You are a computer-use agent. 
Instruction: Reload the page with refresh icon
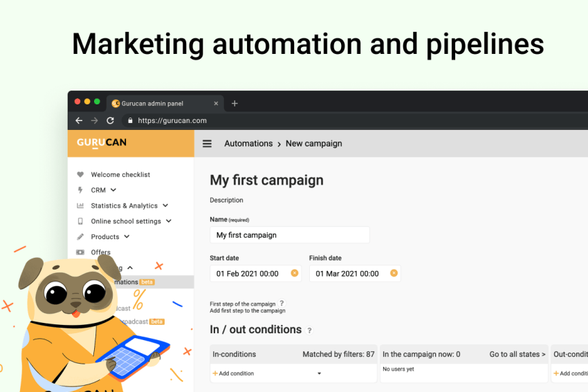coord(110,121)
